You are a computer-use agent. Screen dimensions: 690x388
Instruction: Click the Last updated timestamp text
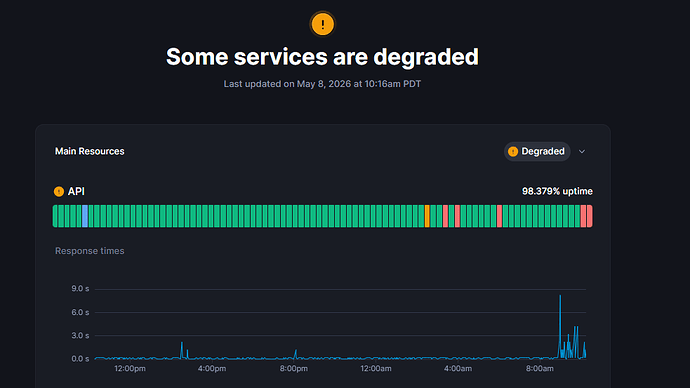point(322,84)
